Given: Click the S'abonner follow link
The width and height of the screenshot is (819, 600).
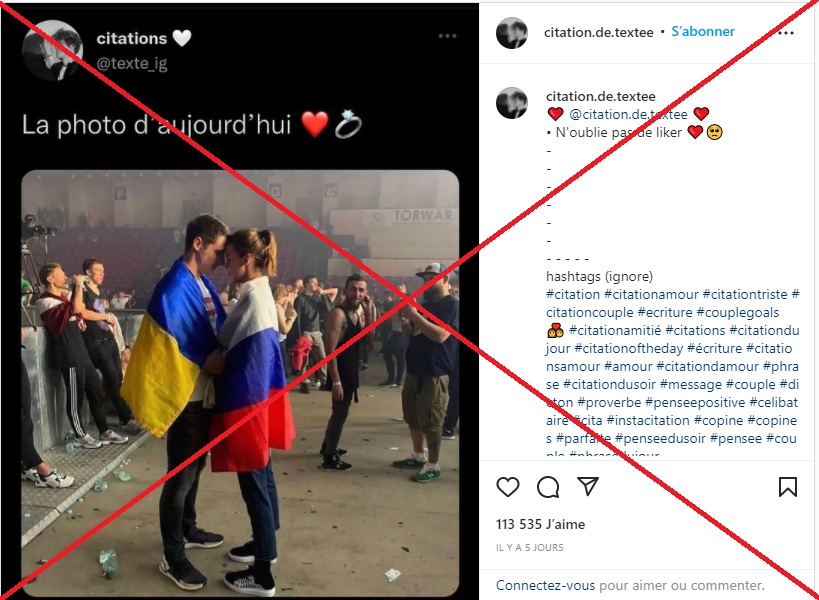Looking at the screenshot, I should click(703, 31).
